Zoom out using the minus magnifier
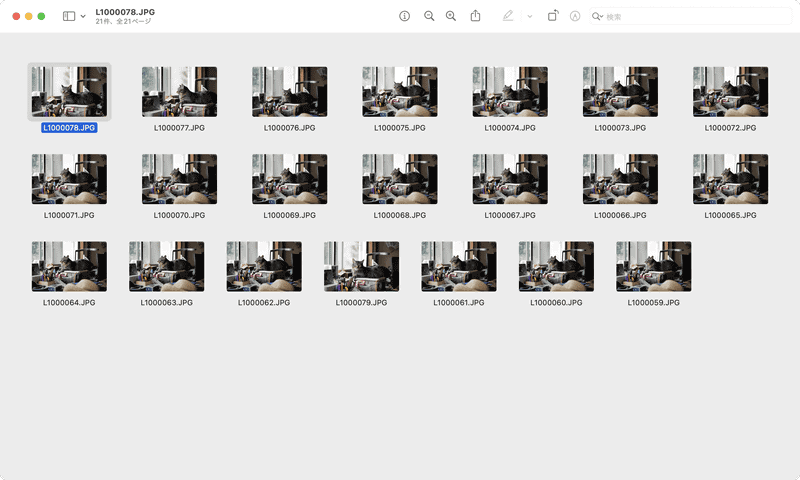Viewport: 800px width, 480px height. pyautogui.click(x=429, y=16)
